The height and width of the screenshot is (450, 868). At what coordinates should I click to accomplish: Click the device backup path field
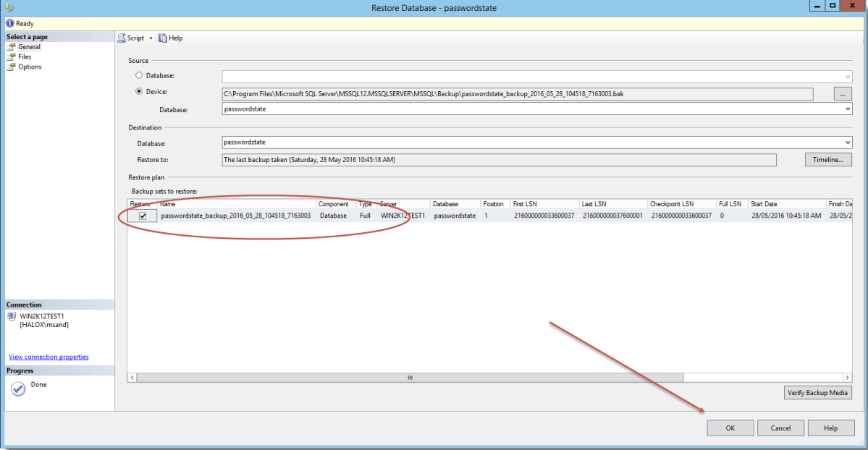point(518,94)
